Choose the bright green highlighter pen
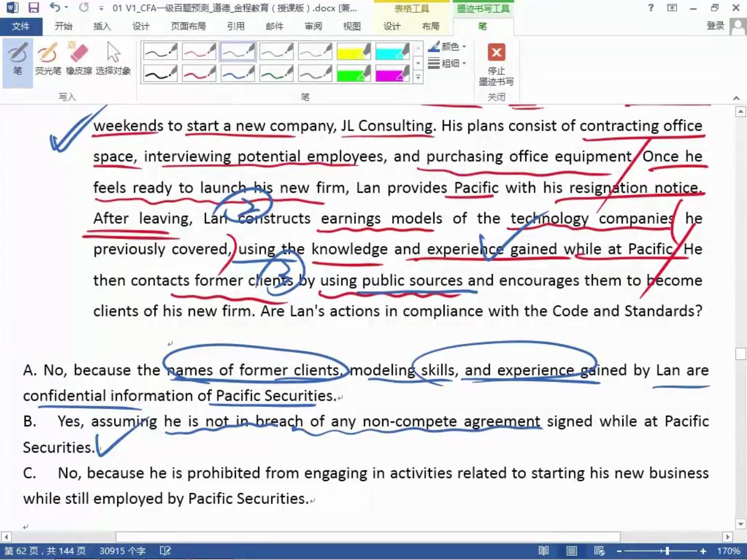Viewport: 747px width, 560px height. tap(354, 73)
